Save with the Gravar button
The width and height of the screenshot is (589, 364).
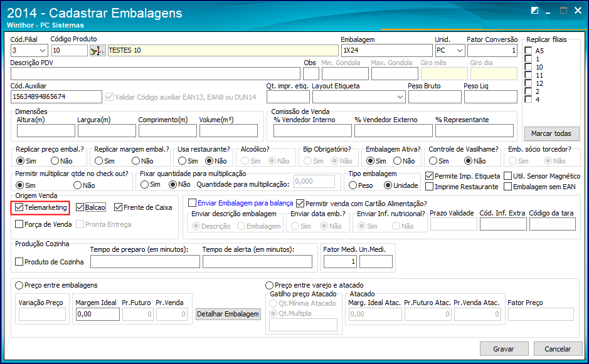pos(504,349)
